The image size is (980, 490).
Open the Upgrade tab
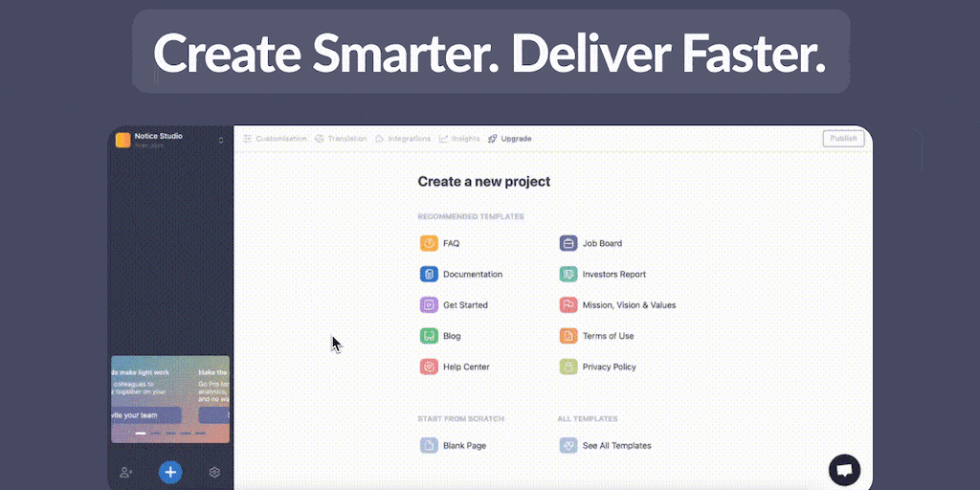(510, 139)
